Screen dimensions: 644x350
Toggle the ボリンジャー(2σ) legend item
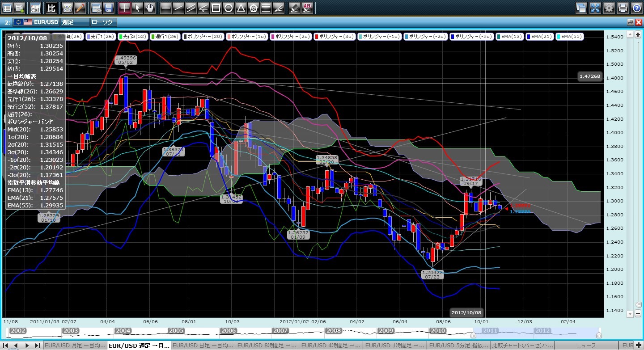291,37
